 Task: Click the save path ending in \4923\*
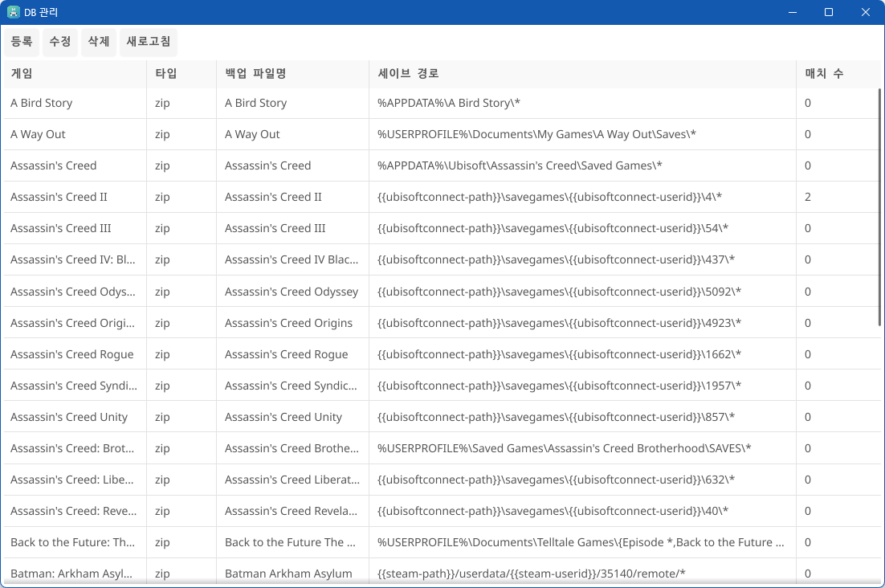click(559, 323)
